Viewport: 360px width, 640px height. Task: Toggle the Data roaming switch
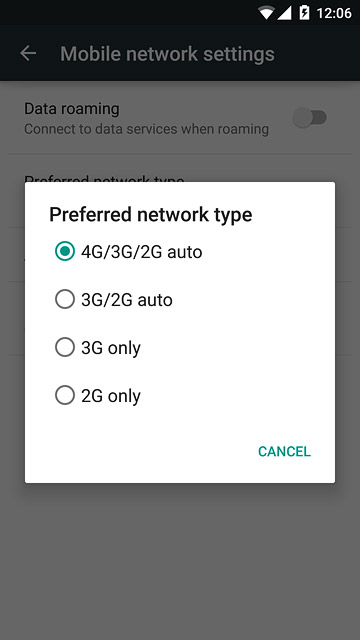309,118
